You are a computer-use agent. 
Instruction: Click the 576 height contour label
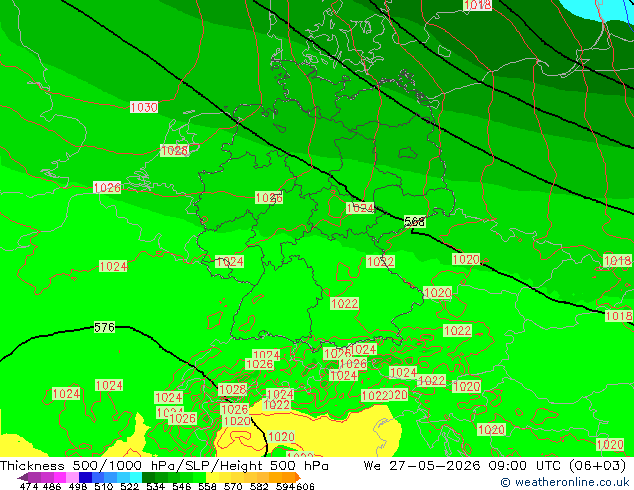[x=104, y=327]
